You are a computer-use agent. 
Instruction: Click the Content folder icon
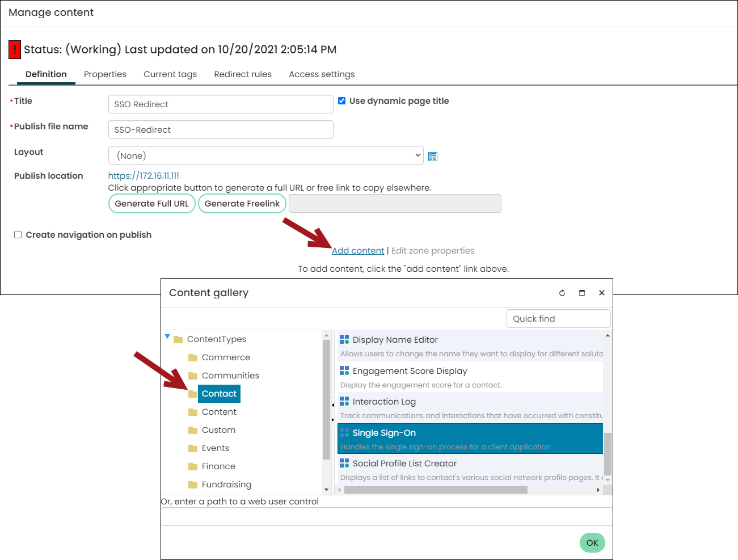(193, 412)
